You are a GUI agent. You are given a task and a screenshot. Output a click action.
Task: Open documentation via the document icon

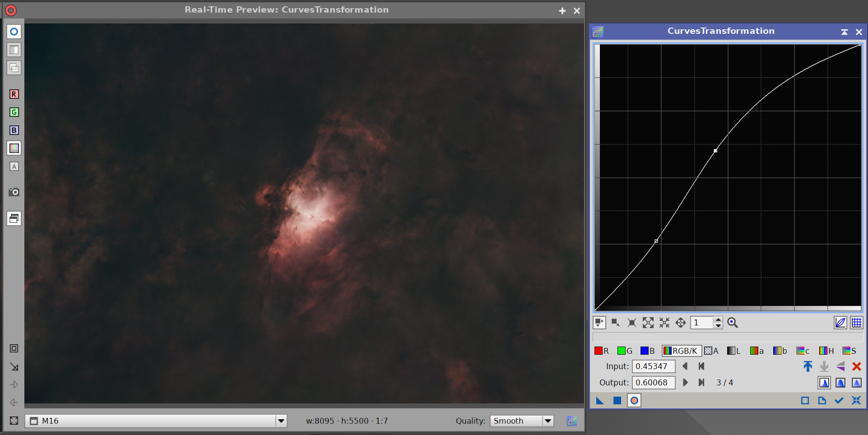point(822,400)
